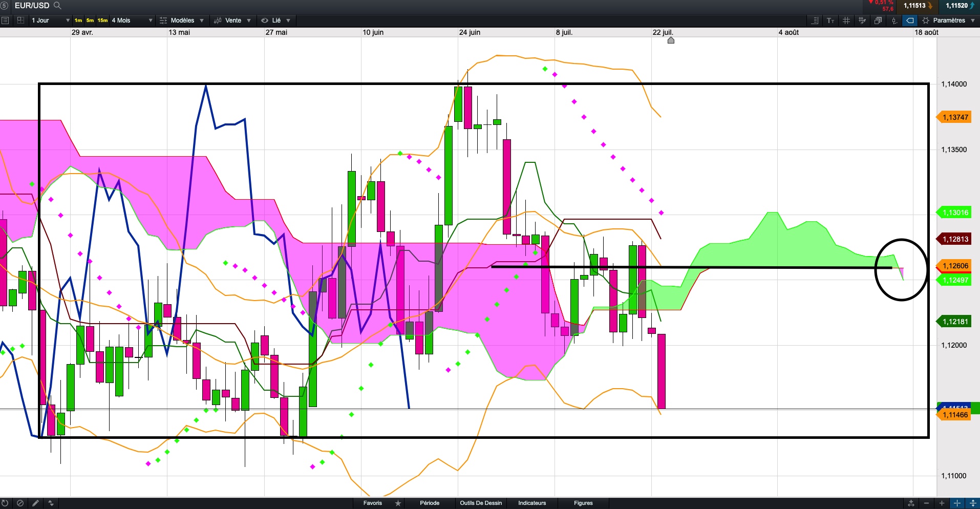Expand the 4 Mois range dropdown

tap(132, 20)
